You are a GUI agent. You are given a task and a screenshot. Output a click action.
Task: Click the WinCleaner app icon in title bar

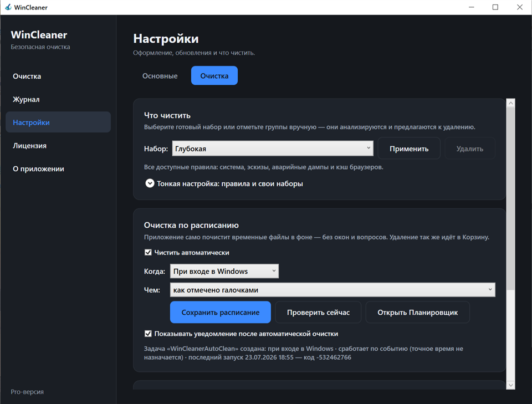8,7
